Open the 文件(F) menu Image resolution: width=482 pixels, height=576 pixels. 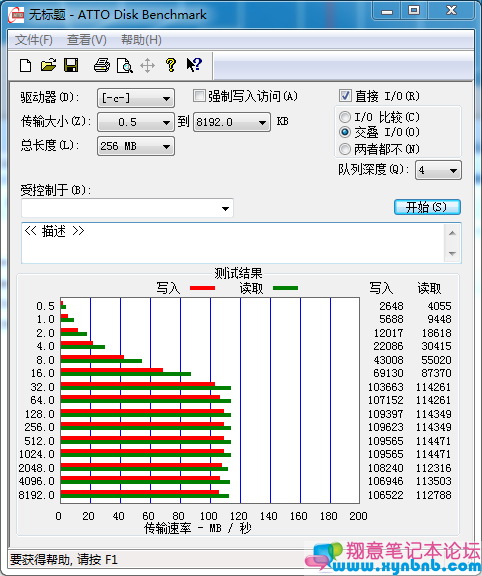[x=33, y=40]
